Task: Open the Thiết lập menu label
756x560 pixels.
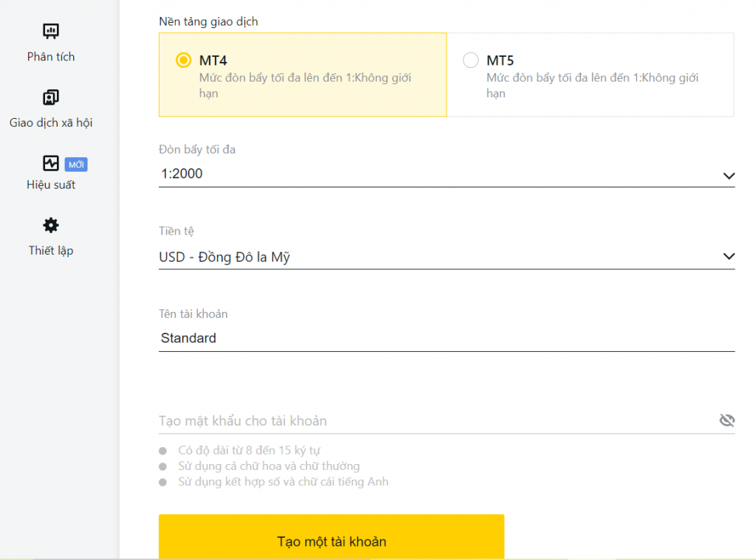Action: pyautogui.click(x=51, y=251)
